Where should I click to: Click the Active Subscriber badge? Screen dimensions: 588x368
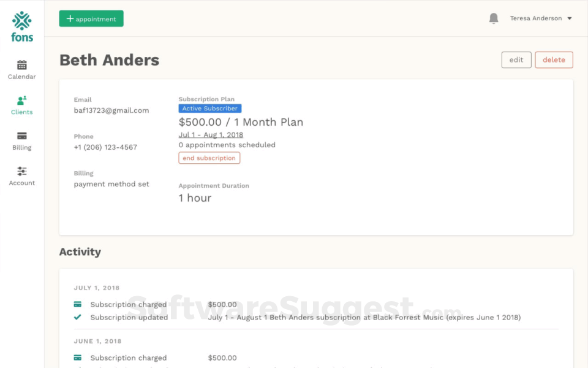click(210, 109)
